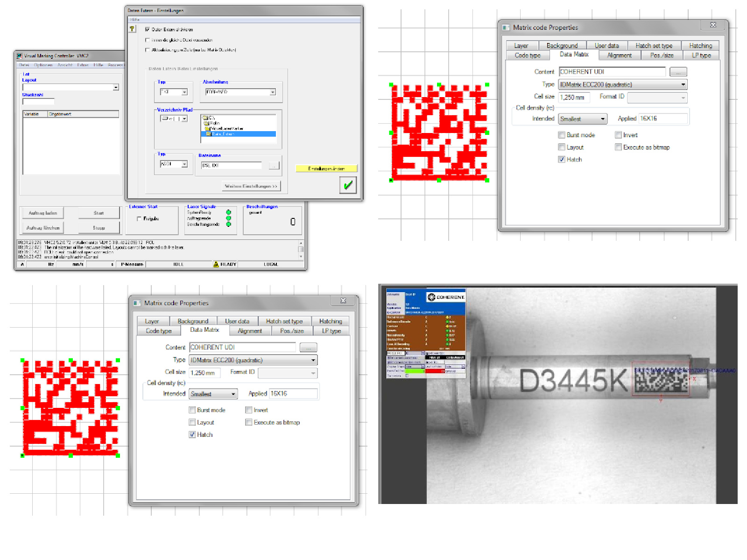Click the green color swatch in vision panel
747x560 pixels.
point(415,371)
